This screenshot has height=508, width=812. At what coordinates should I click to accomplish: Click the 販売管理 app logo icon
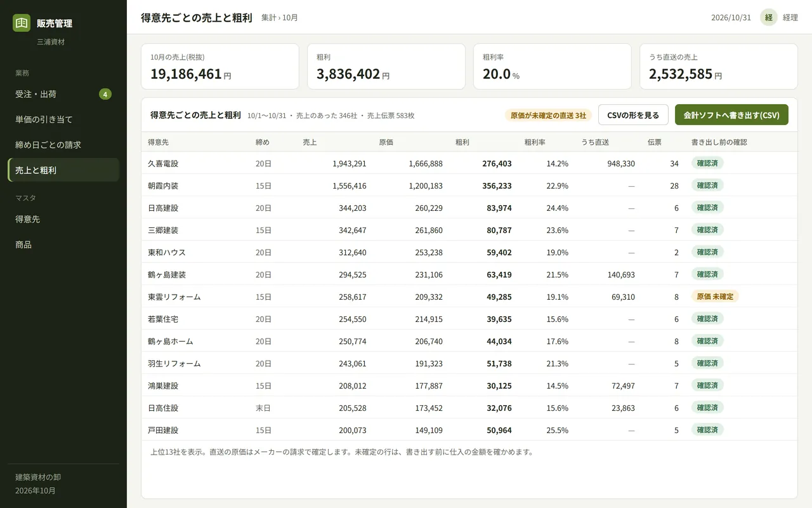(22, 23)
